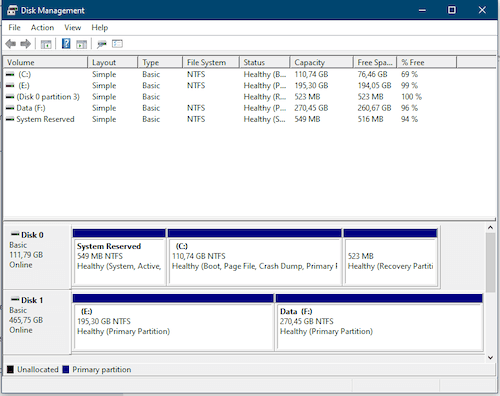Sort by the Status column header

tap(264, 62)
